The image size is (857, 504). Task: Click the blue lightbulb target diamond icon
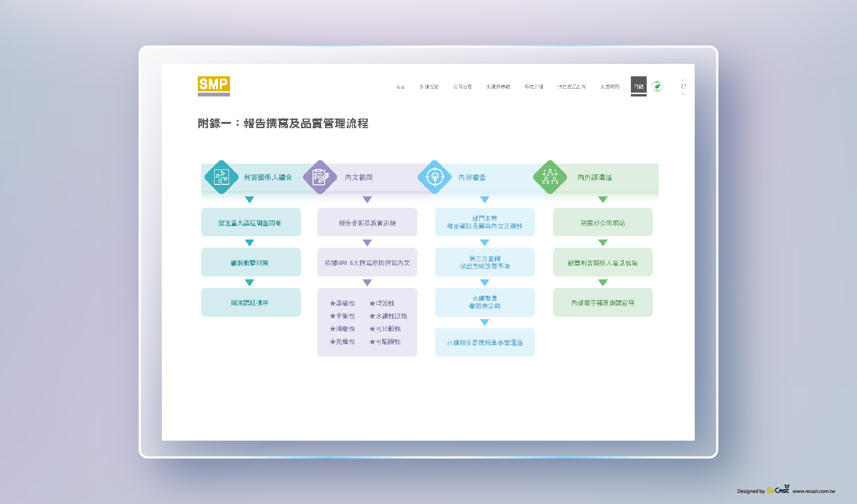click(435, 177)
